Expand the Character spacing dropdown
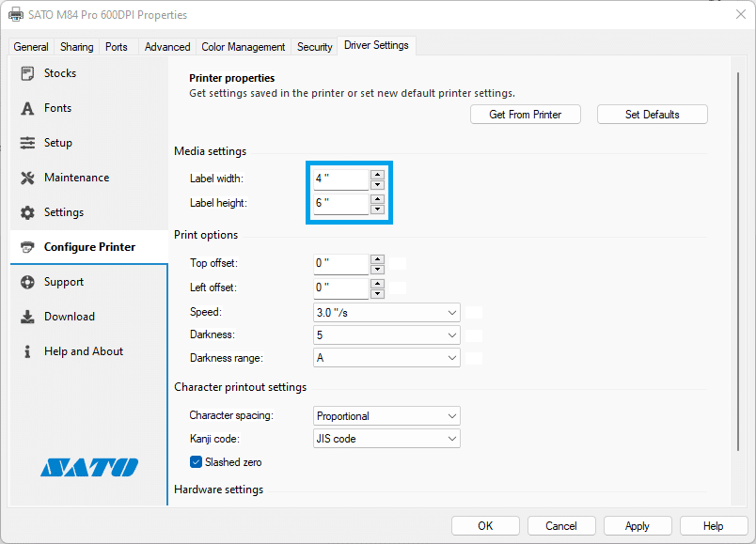The height and width of the screenshot is (544, 756). click(x=386, y=416)
